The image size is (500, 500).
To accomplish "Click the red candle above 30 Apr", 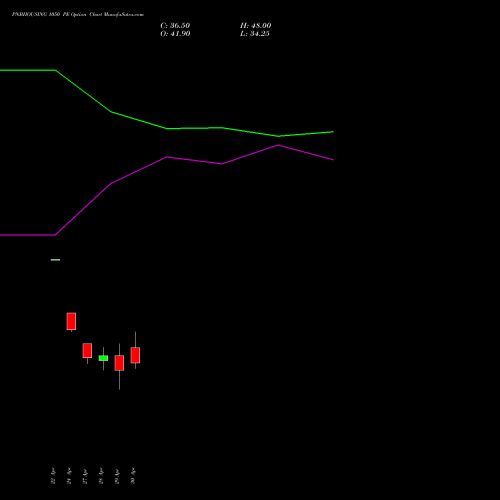I will coord(135,355).
